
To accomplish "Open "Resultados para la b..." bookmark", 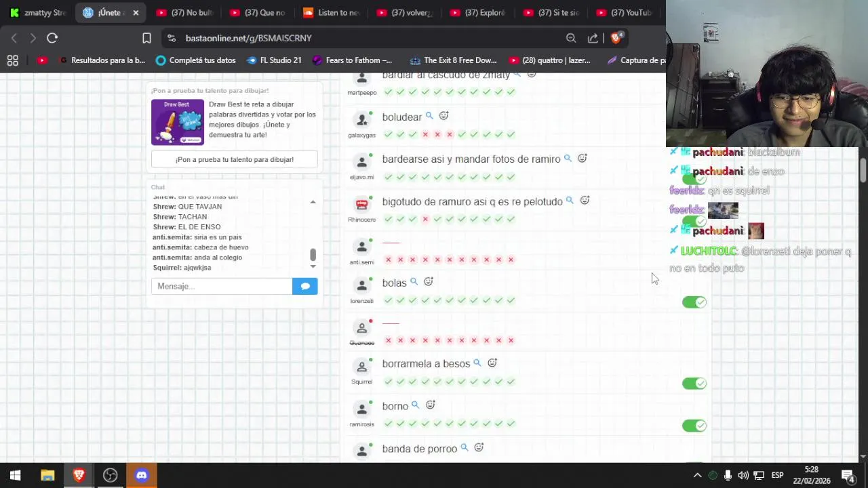I will (x=102, y=60).
